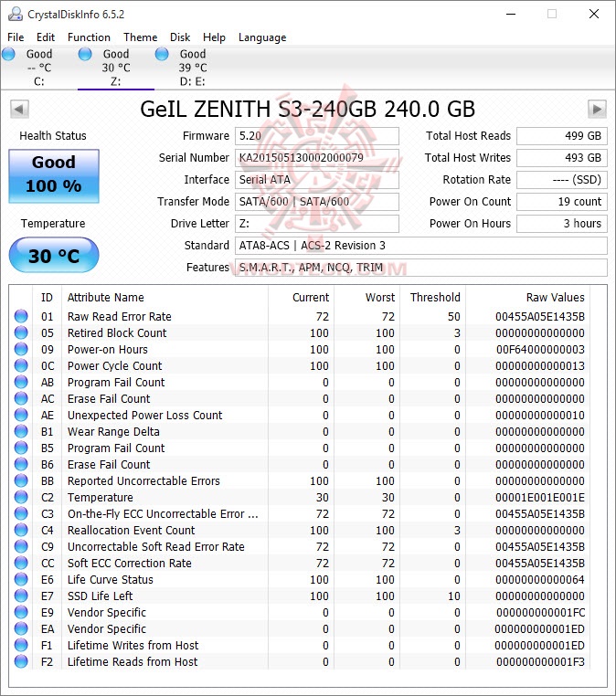Click raw value 00F64000000003
Image resolution: width=616 pixels, height=696 pixels.
coord(540,349)
